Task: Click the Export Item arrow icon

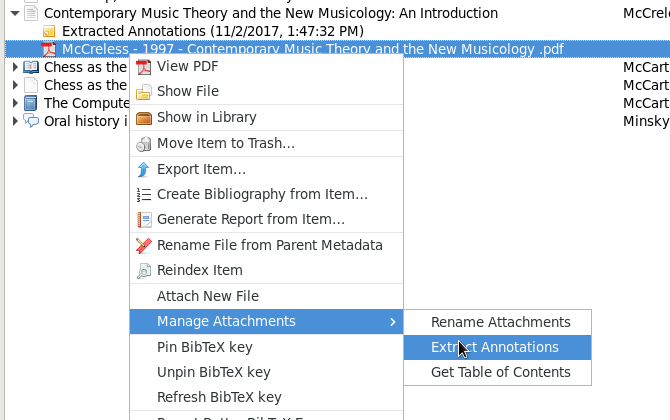Action: (143, 169)
